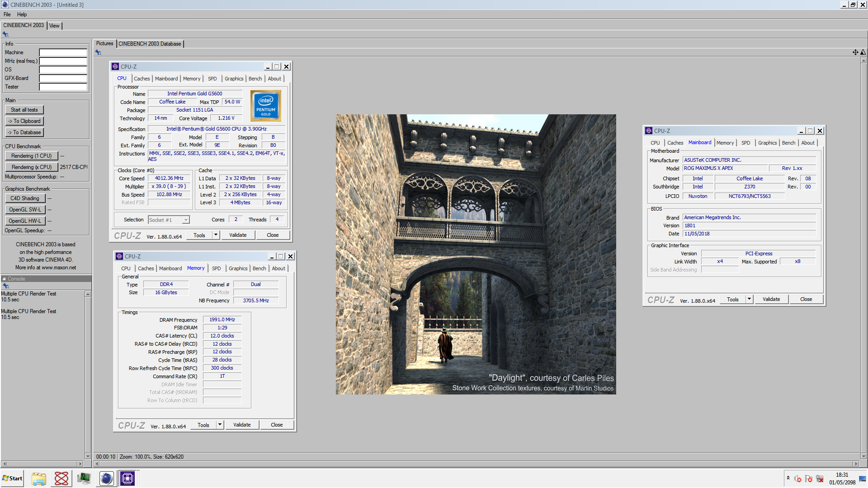This screenshot has width=868, height=488.
Task: Switch to the CPU-Z taskbar icon
Action: tap(127, 479)
